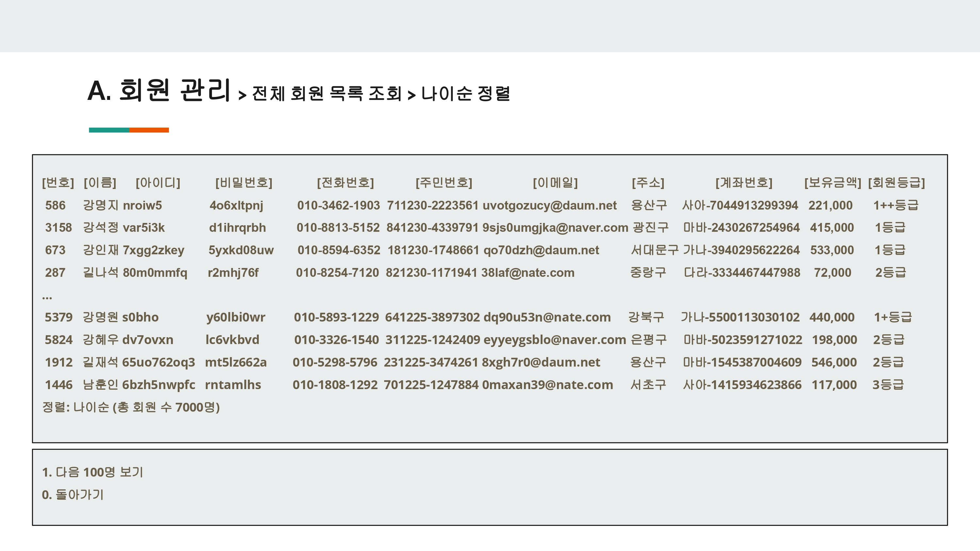Click resident number 181230-1748661
Screen dimensions: 980x551
coord(433,250)
